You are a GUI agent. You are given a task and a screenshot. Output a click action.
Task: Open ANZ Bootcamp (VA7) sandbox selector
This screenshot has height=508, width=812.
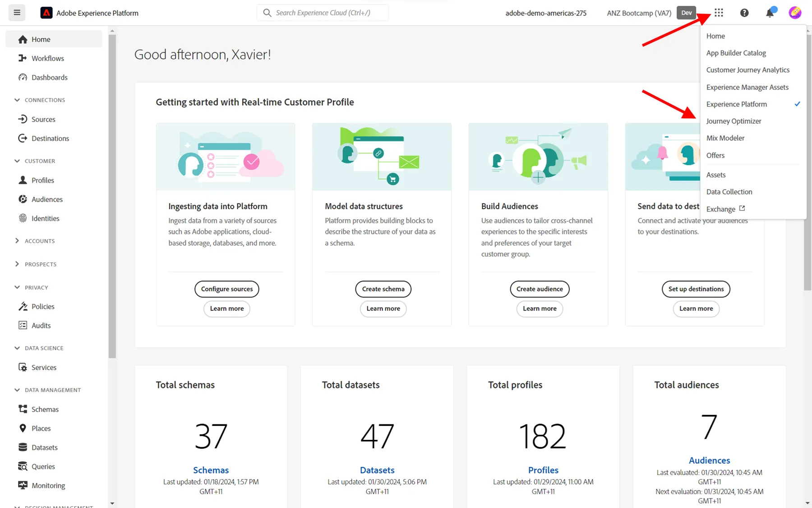[x=639, y=13]
